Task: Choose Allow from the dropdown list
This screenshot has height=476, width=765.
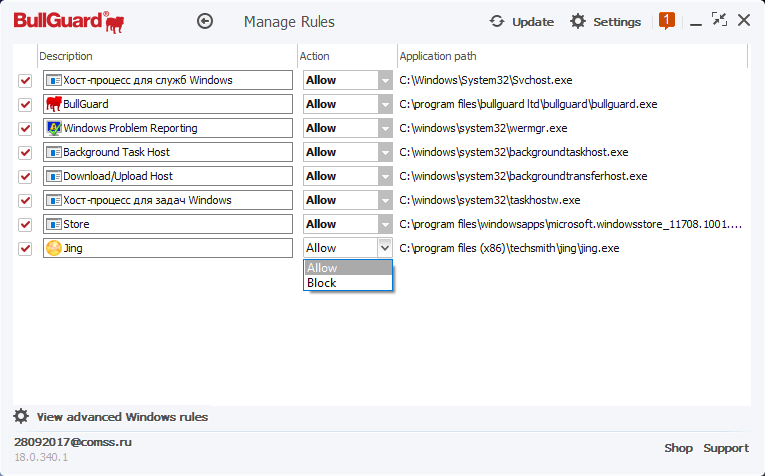Action: point(322,268)
